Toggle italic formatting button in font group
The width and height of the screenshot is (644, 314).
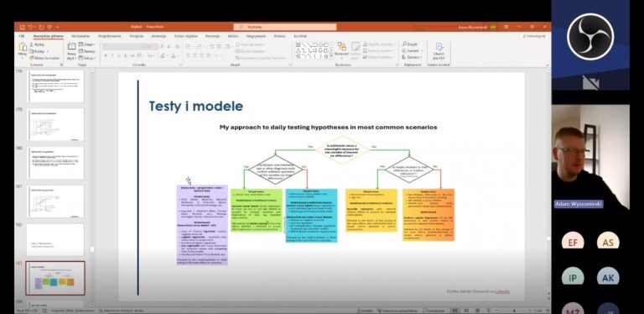(112, 55)
